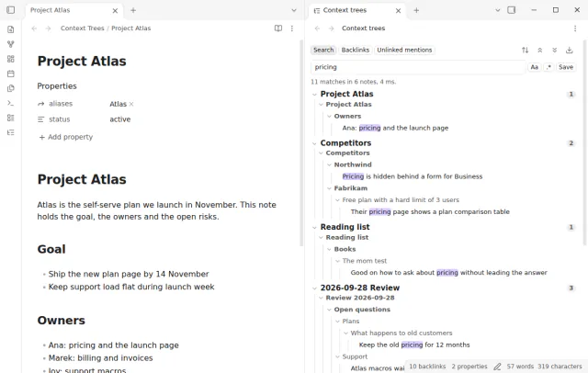Switch to Search mode tab
The image size is (588, 373).
[323, 50]
